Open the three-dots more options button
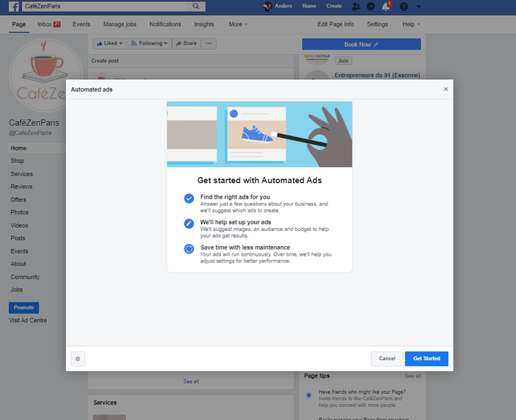Screen dimensions: 516x420 click(x=208, y=43)
